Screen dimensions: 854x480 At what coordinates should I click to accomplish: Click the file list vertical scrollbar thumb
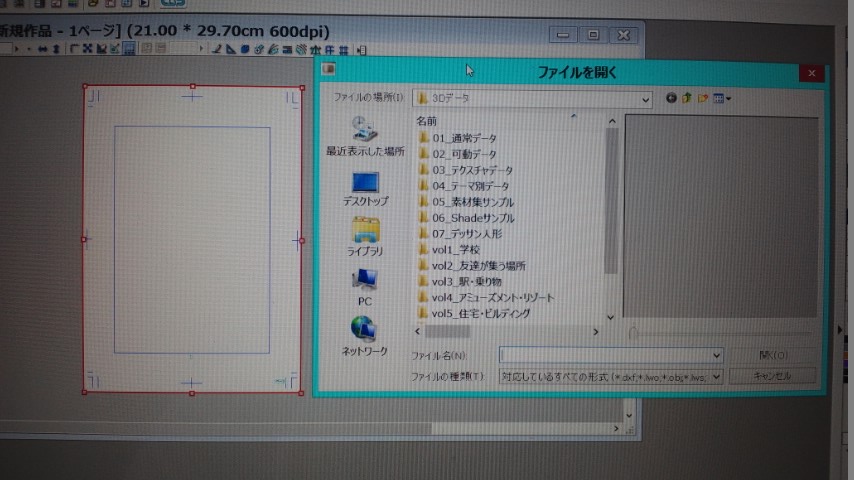(x=612, y=200)
